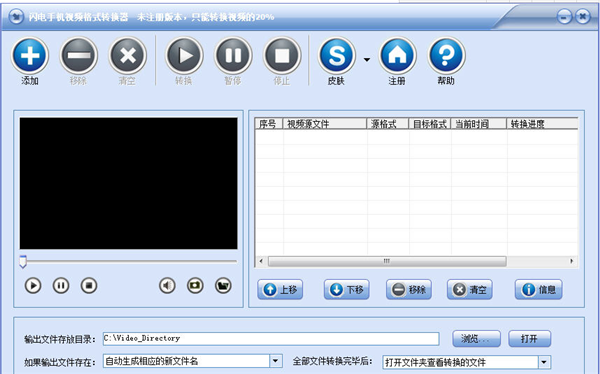The image size is (600, 374).
Task: Click the 当前时间 column header
Action: 479,124
